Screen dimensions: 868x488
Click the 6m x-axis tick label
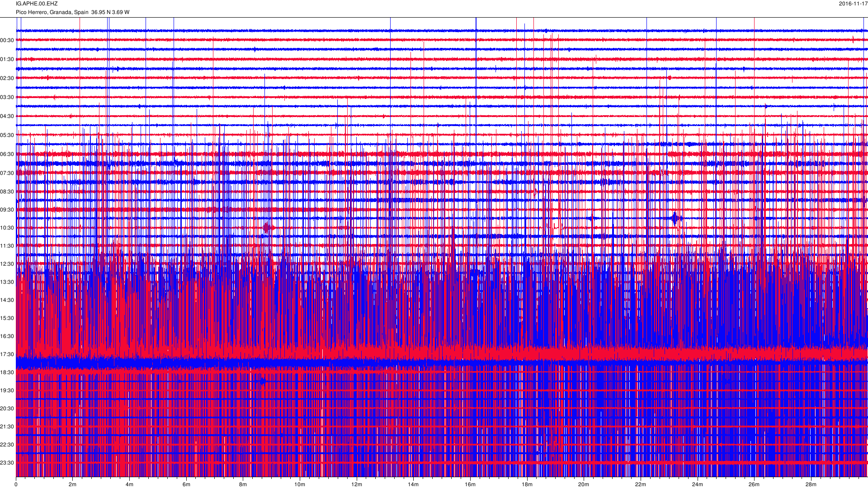click(186, 484)
